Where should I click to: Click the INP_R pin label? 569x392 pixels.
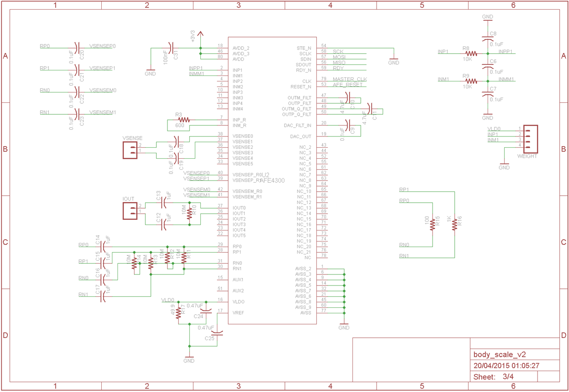tap(240, 120)
